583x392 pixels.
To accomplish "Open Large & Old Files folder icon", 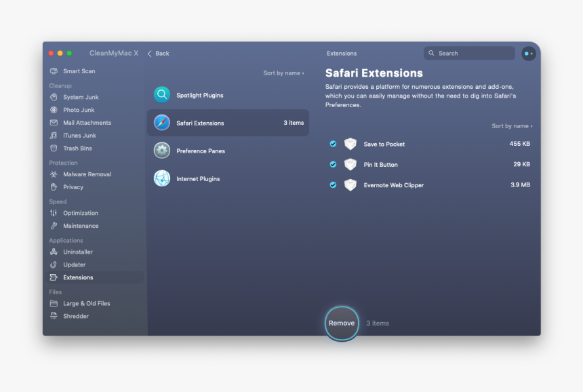I will [54, 303].
